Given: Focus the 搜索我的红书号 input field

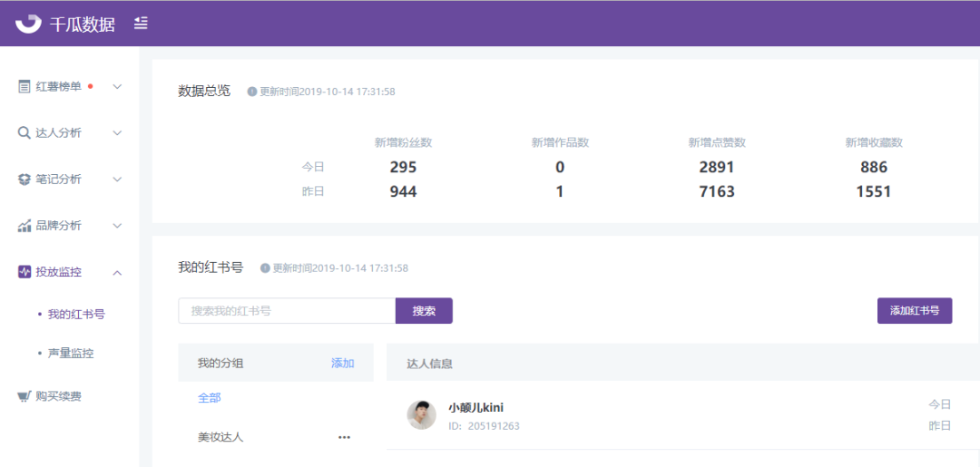Looking at the screenshot, I should [287, 311].
